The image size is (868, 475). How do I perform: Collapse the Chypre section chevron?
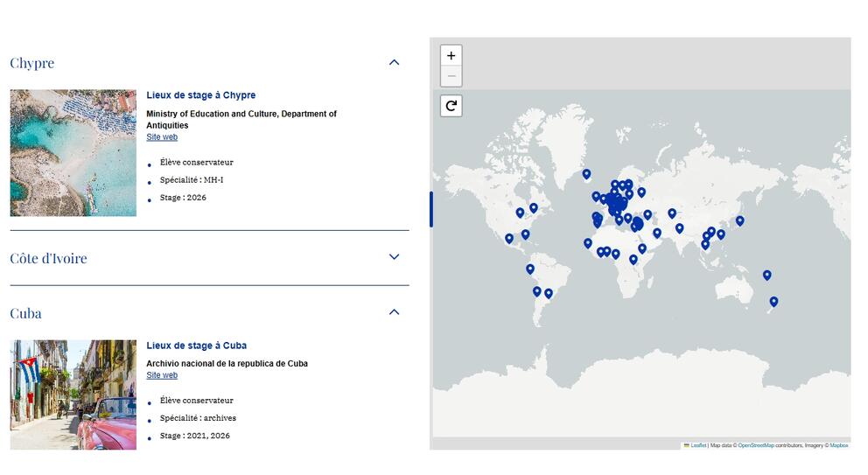pos(394,63)
